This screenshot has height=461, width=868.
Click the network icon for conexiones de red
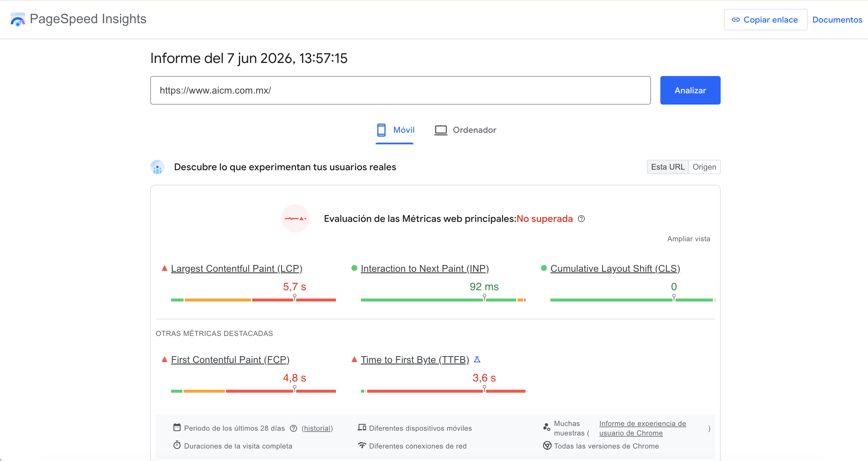pyautogui.click(x=362, y=445)
